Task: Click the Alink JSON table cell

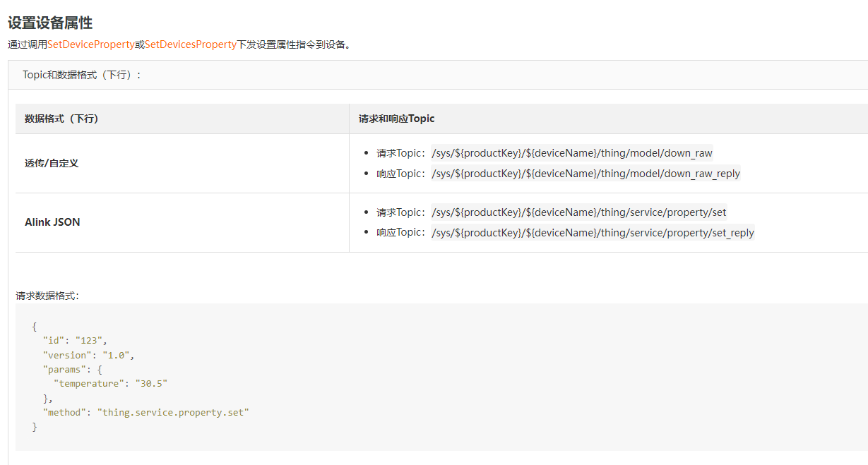Action: pos(52,222)
